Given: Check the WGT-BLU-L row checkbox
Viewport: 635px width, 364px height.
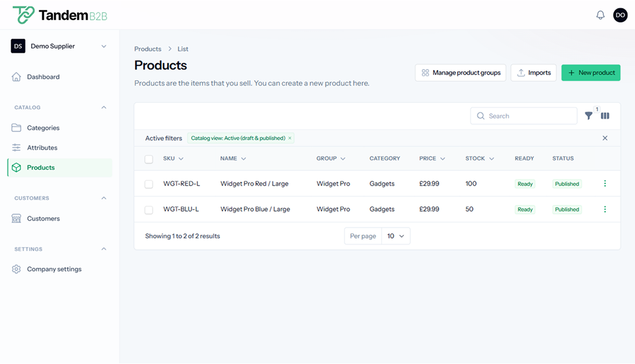Looking at the screenshot, I should click(148, 210).
